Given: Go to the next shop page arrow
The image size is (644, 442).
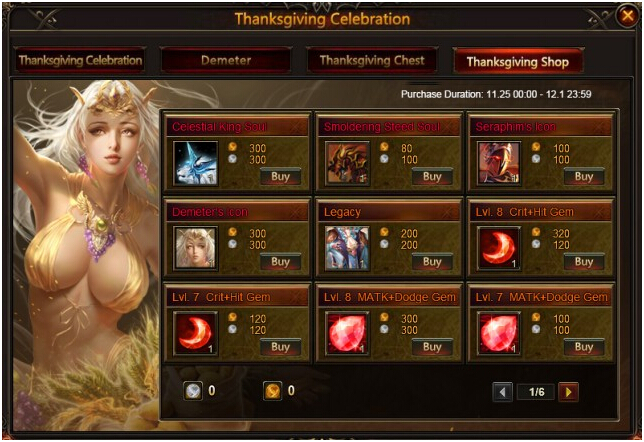Looking at the screenshot, I should click(569, 392).
